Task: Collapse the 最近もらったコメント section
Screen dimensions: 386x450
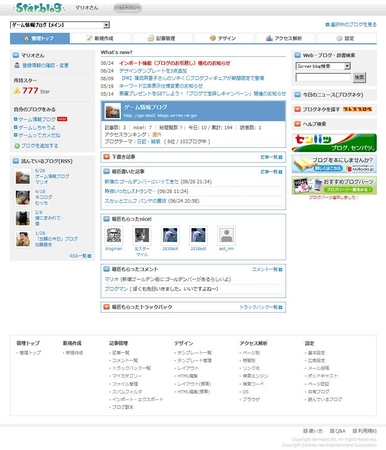Action: (x=107, y=269)
